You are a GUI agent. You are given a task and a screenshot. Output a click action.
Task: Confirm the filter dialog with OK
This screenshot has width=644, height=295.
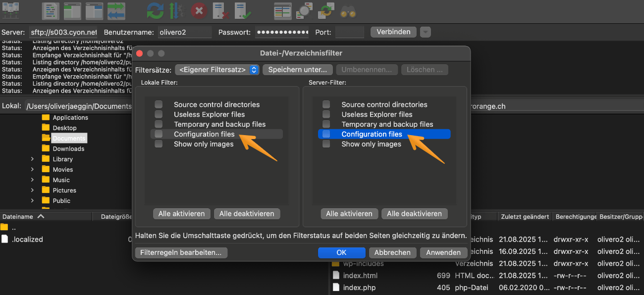[341, 252]
